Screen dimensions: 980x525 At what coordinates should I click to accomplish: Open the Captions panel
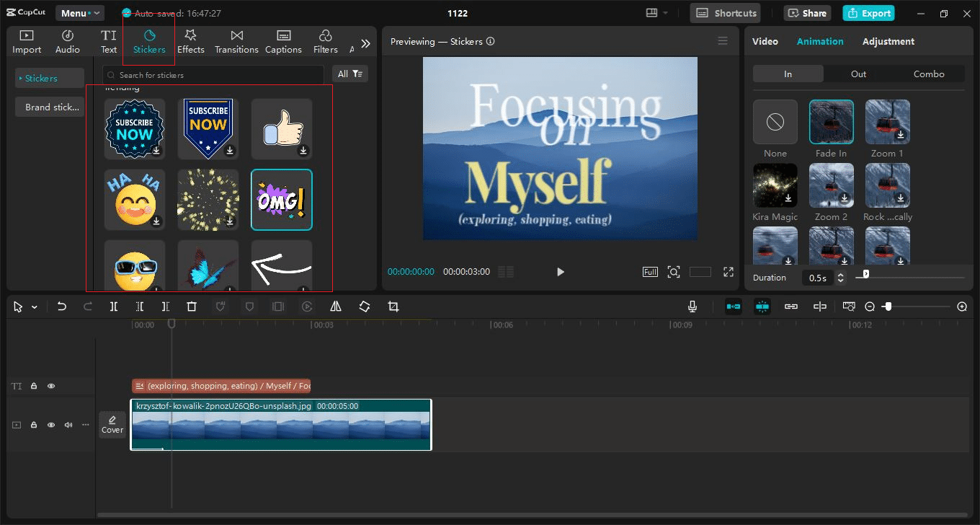pos(283,40)
